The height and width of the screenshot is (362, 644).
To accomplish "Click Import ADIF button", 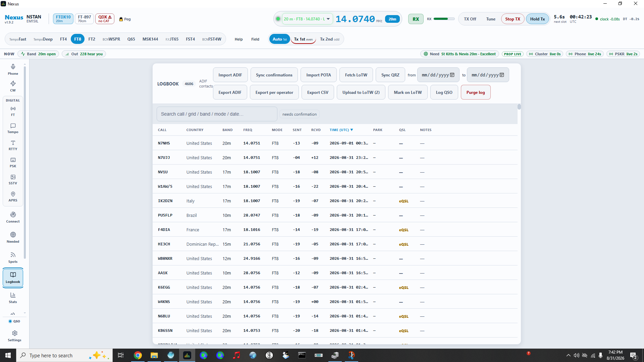I will click(230, 75).
